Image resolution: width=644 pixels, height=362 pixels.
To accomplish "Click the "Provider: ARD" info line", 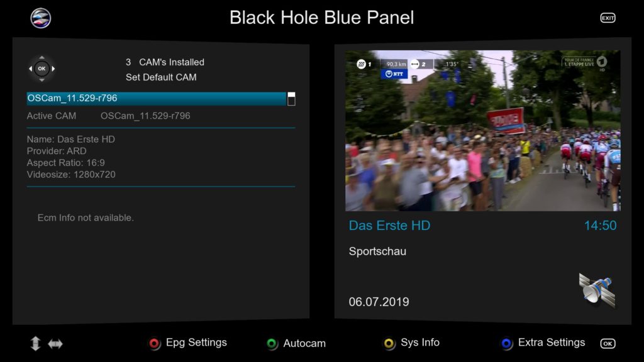I will pos(57,151).
